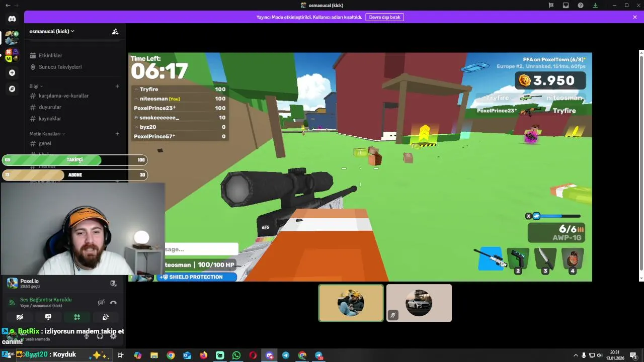
Task: Collapse the Metin Kanalları category
Action: point(47,134)
